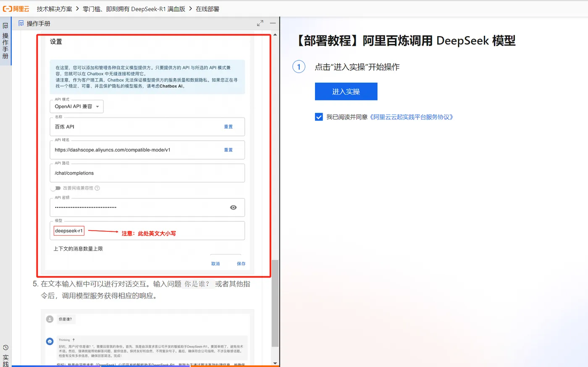Click the book icon beside the 操作手册 panel title

[21, 24]
